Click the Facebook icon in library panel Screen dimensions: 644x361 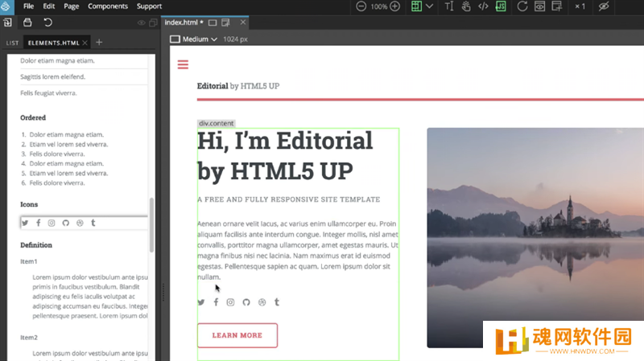[x=38, y=223]
